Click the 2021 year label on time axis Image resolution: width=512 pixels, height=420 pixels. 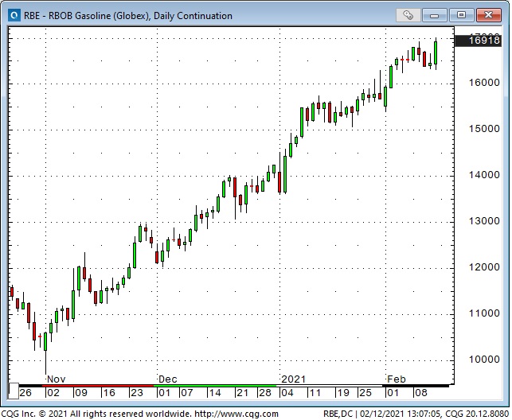coord(293,379)
